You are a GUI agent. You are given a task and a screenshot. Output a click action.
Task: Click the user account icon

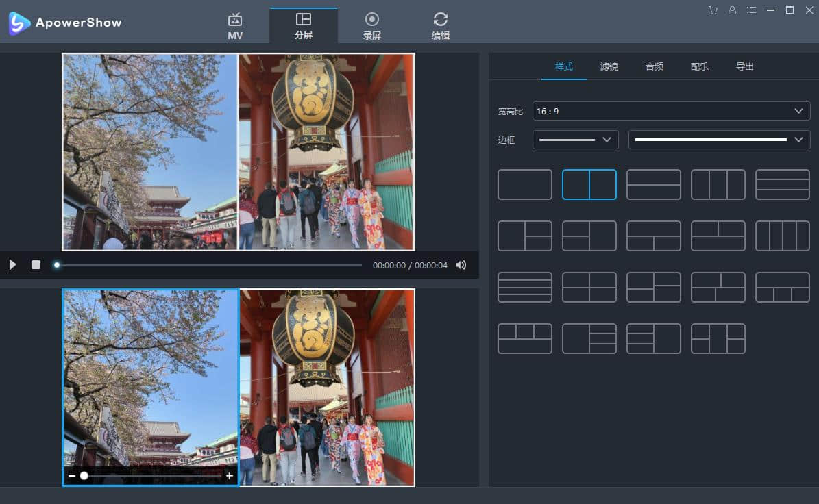(732, 10)
